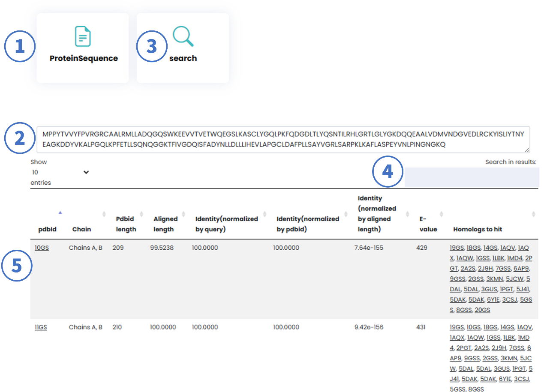Image resolution: width=544 pixels, height=392 pixels.
Task: Sort by Identity normalized by query
Action: (x=227, y=224)
